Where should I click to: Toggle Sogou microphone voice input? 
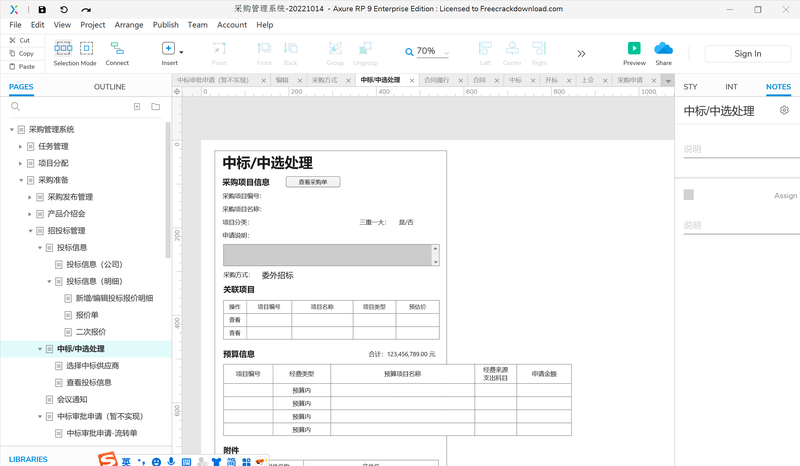(171, 461)
